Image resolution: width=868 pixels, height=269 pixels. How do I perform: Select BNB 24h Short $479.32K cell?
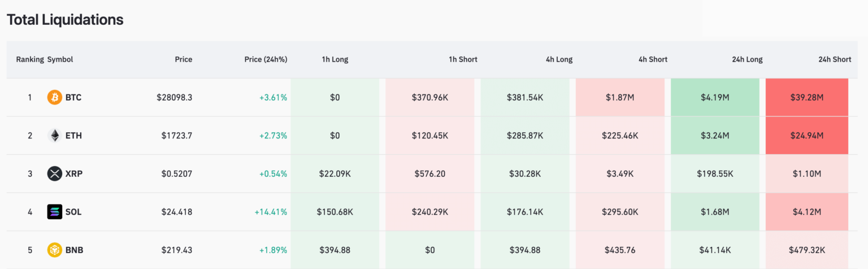point(806,250)
